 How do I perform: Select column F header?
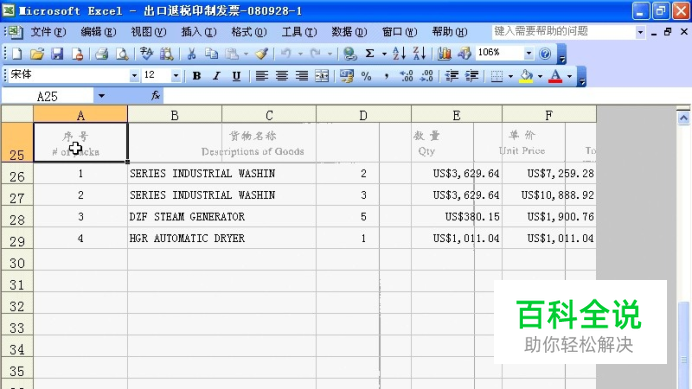tap(549, 115)
